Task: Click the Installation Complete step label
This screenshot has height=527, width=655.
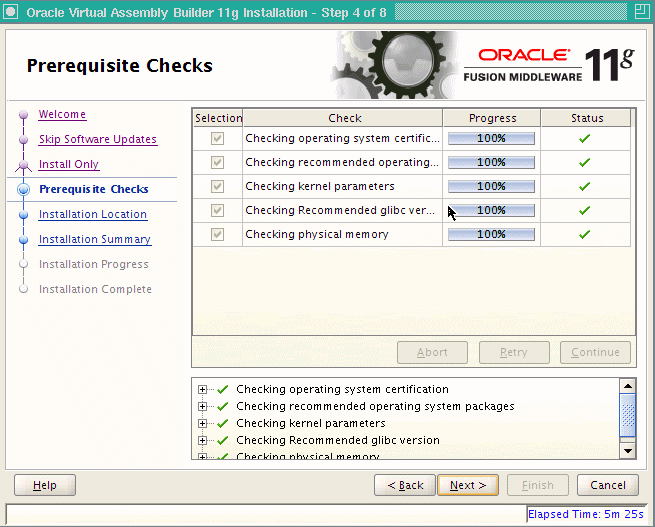Action: [x=95, y=289]
